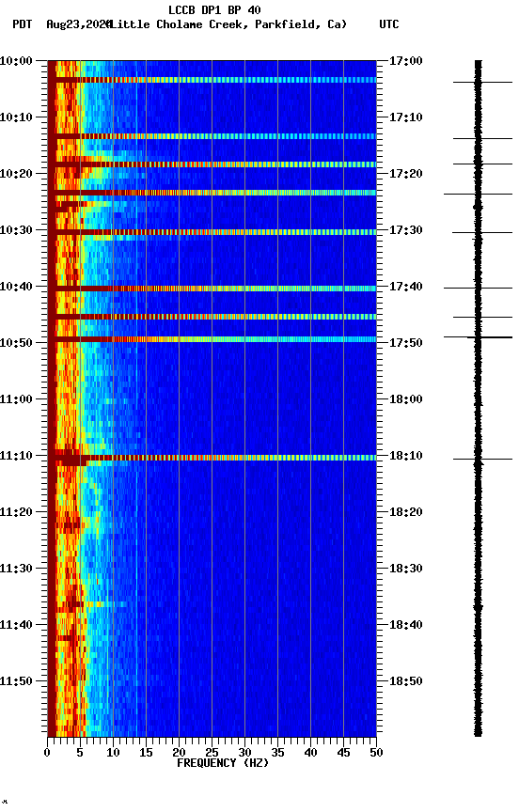
Task: Click the 0 Hz frequency axis label
Action: [47, 753]
